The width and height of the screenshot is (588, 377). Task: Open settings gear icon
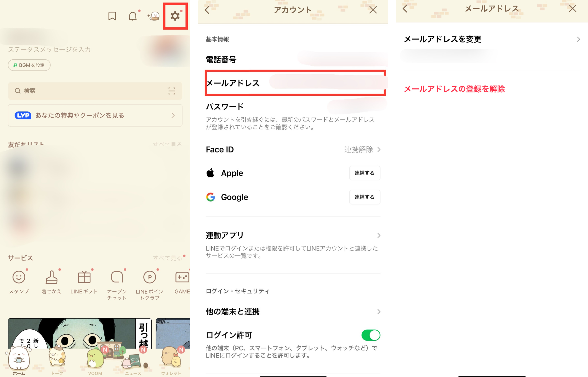(x=175, y=16)
